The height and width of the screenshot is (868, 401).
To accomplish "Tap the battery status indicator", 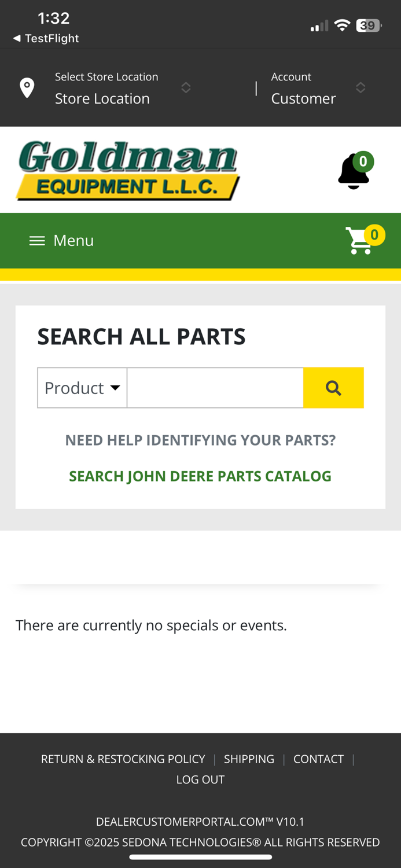I will [x=369, y=25].
